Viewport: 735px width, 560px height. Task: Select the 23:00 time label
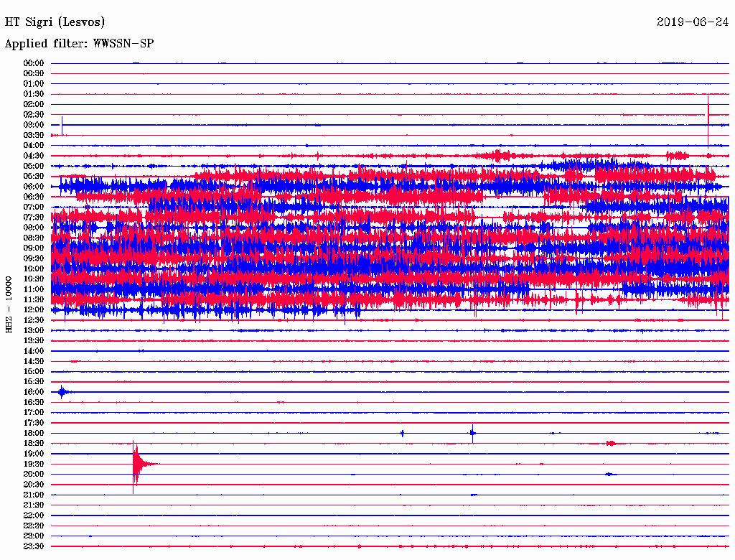pyautogui.click(x=34, y=536)
